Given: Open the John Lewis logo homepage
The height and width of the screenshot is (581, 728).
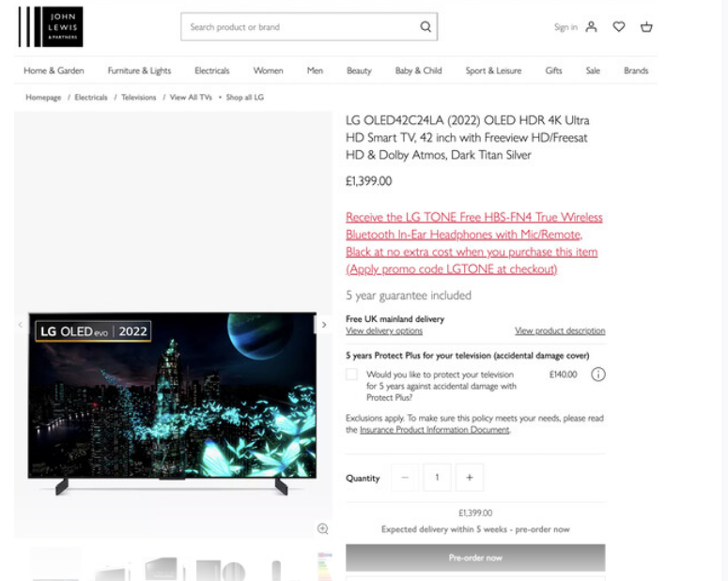Looking at the screenshot, I should [51, 26].
